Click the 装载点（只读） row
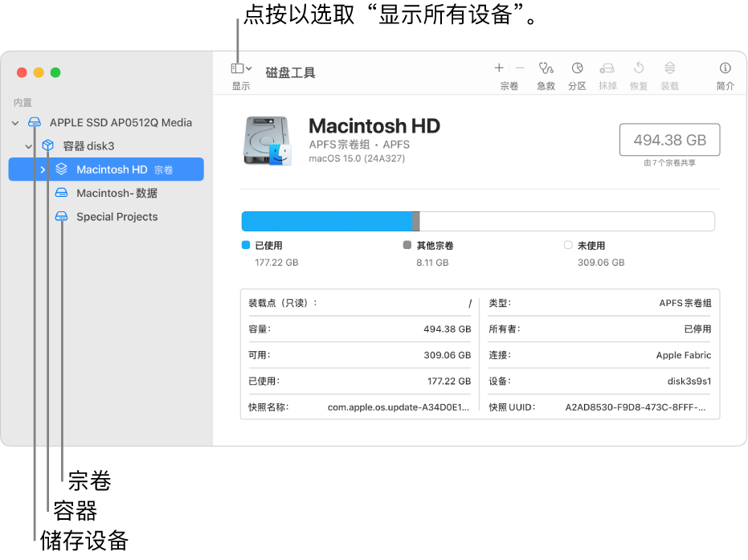This screenshot has width=748, height=560. 360,303
